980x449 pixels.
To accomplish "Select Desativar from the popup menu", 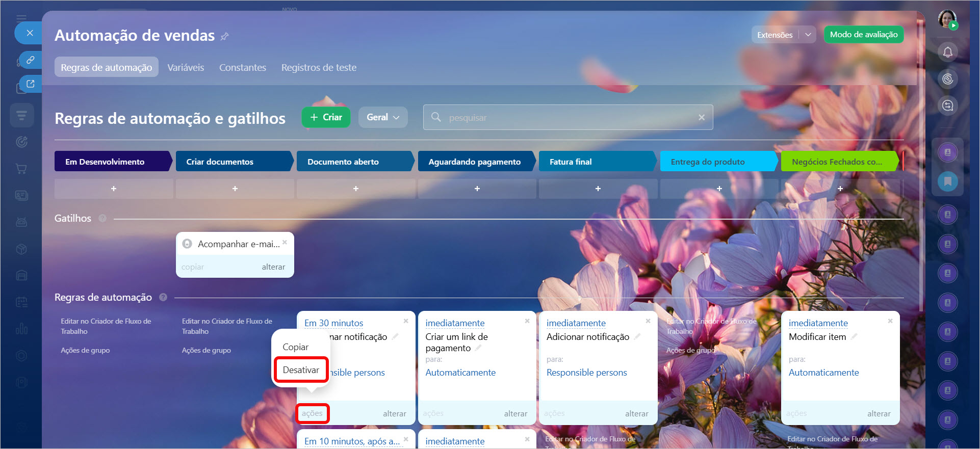I will [301, 370].
